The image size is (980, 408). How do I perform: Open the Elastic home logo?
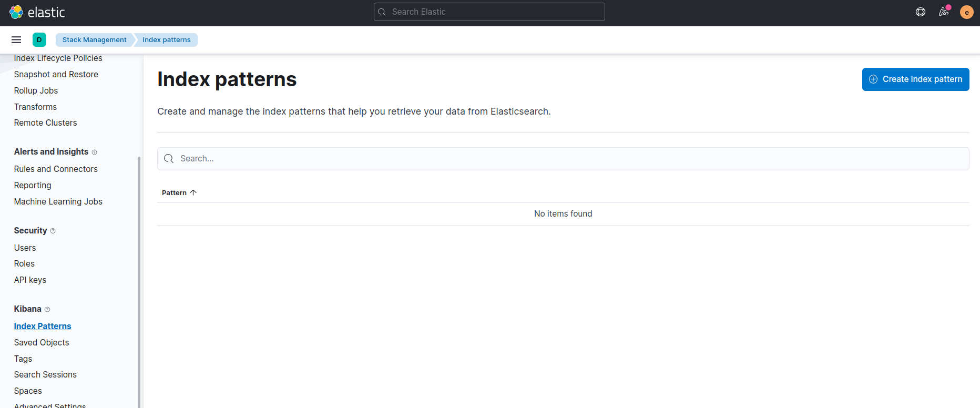[x=37, y=12]
